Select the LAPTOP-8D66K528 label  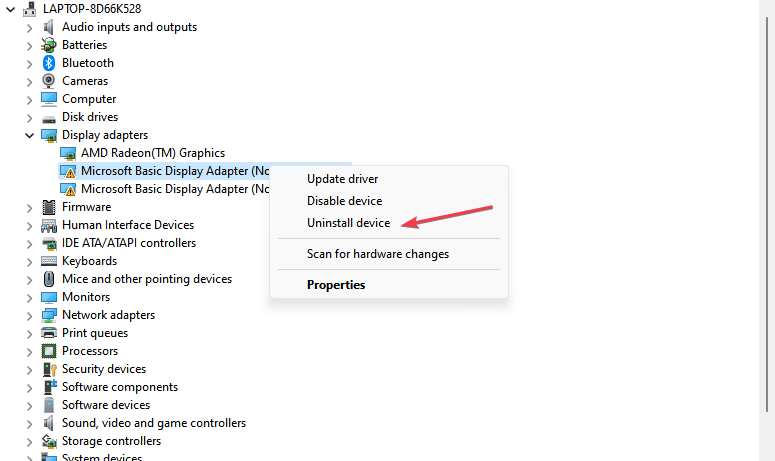point(92,9)
